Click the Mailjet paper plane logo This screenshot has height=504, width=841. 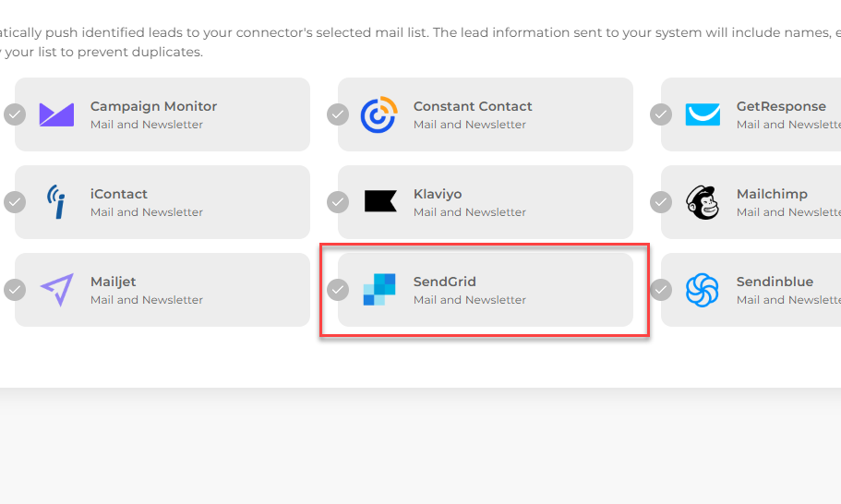pos(57,290)
